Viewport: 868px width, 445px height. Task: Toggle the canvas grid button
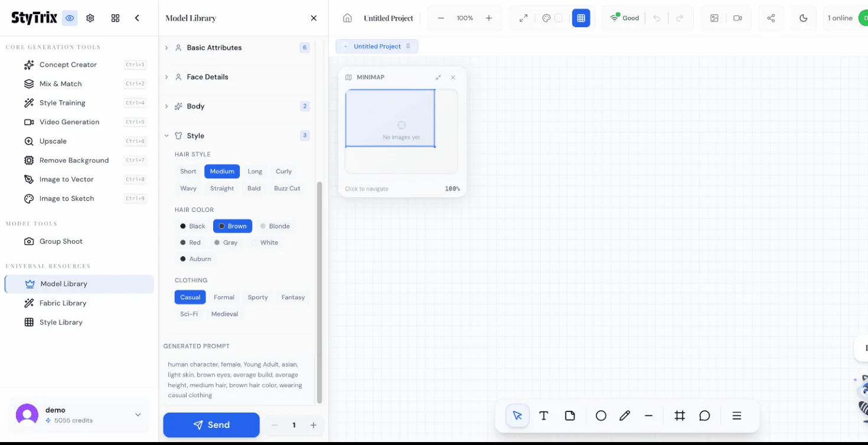tap(581, 18)
